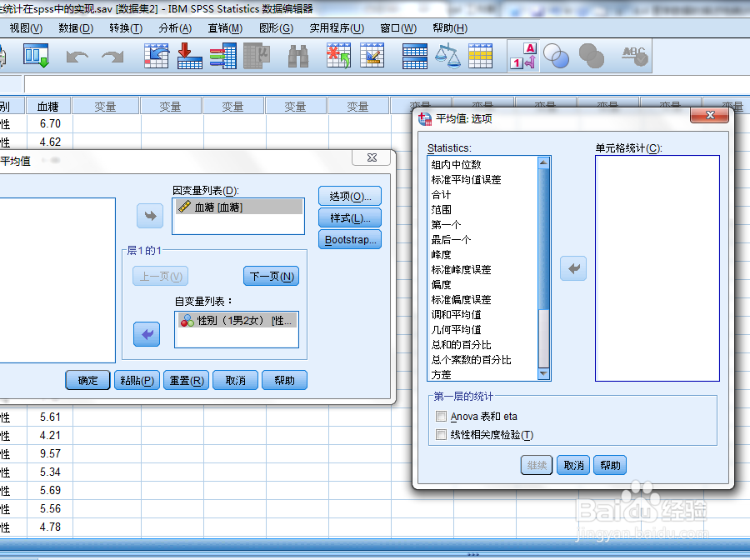Click the Statistics list scroll up arrow
This screenshot has width=750, height=560.
tap(543, 162)
